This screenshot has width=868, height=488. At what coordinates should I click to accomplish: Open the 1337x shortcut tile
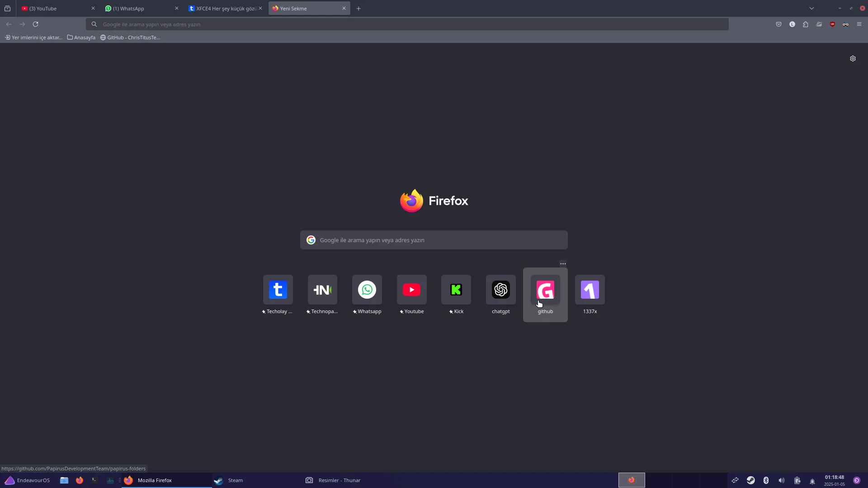pyautogui.click(x=590, y=290)
